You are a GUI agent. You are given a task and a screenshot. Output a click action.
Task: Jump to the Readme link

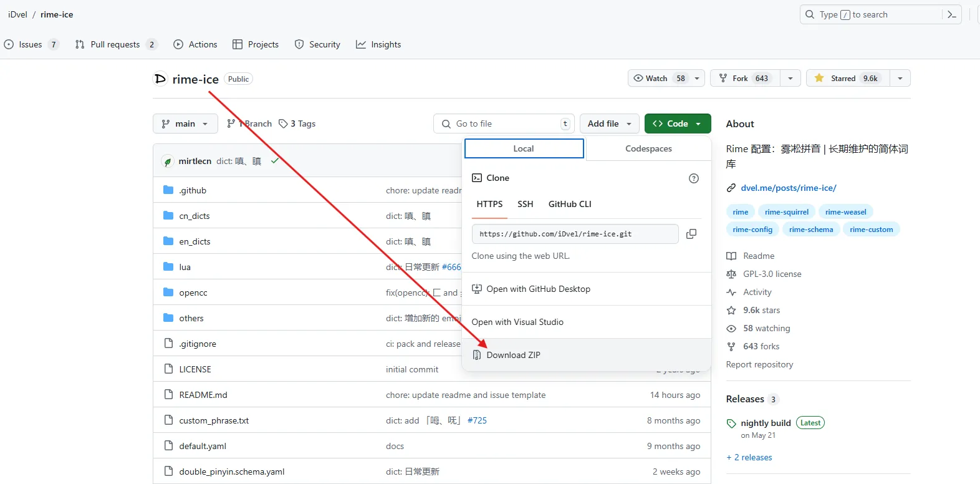pyautogui.click(x=759, y=256)
